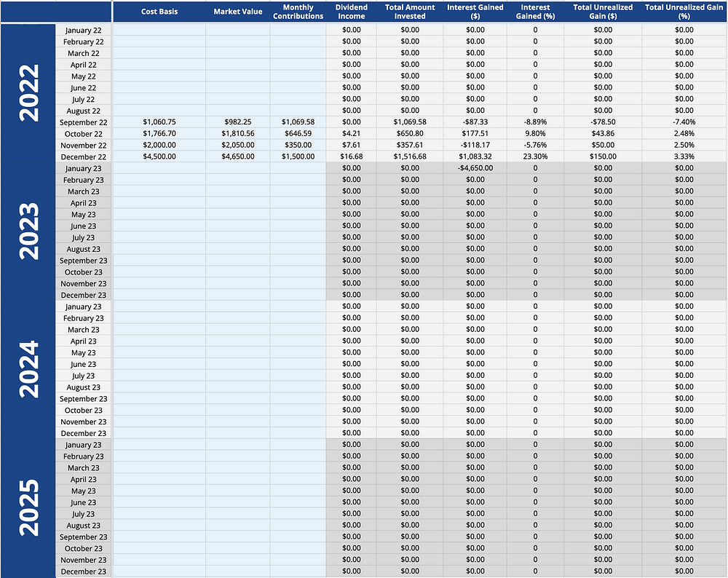Click the Monthly Contributions column header

click(298, 12)
